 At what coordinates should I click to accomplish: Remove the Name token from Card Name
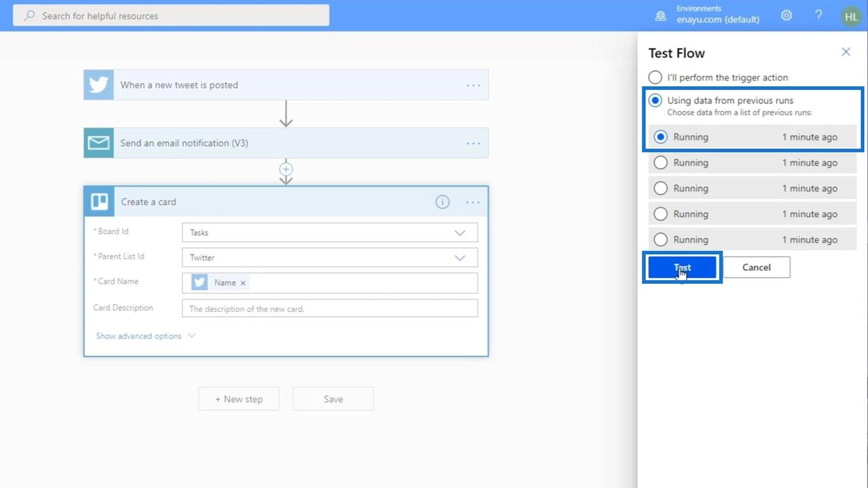click(x=243, y=283)
